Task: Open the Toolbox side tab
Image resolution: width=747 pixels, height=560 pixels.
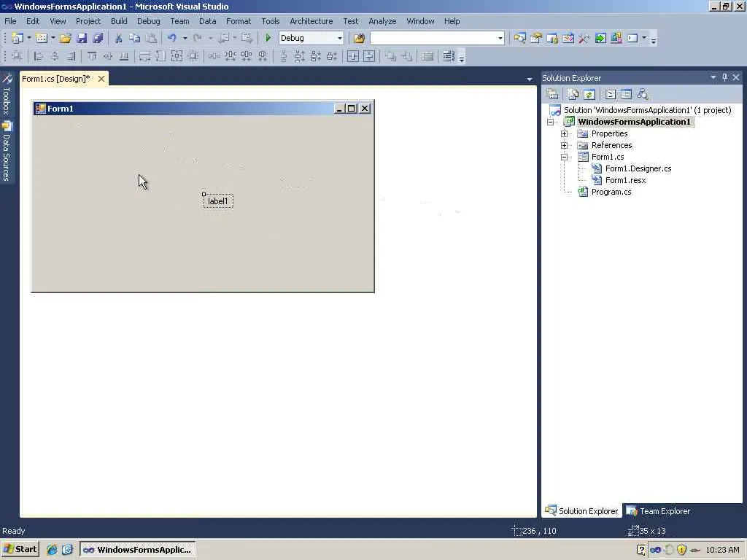Action: pyautogui.click(x=7, y=94)
